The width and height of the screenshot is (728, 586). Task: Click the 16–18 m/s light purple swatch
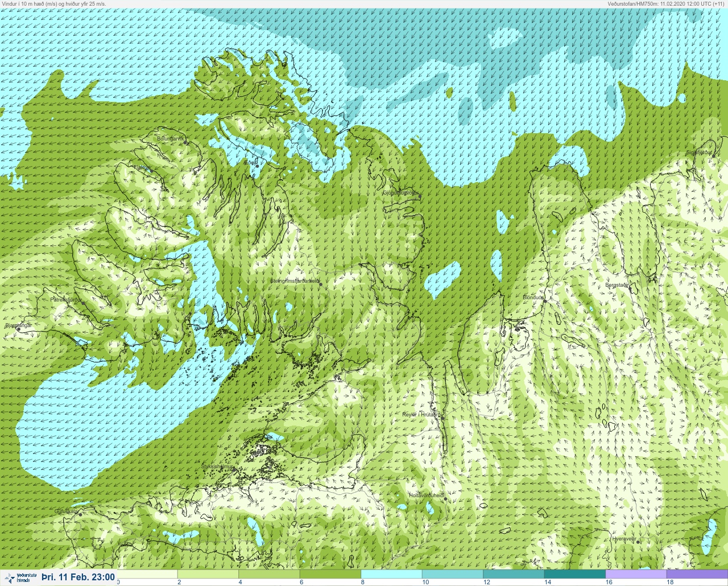(636, 574)
